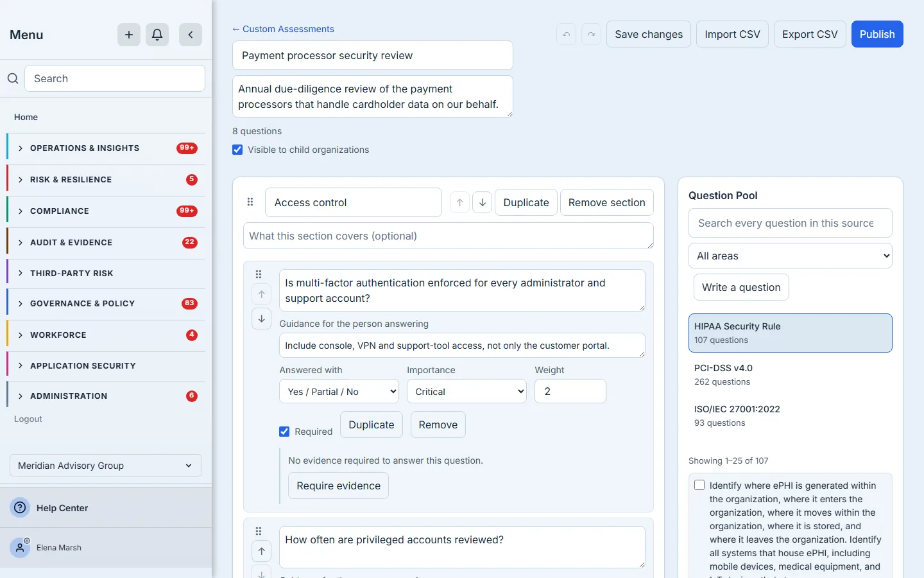Uncheck the Required checkbox

[284, 432]
